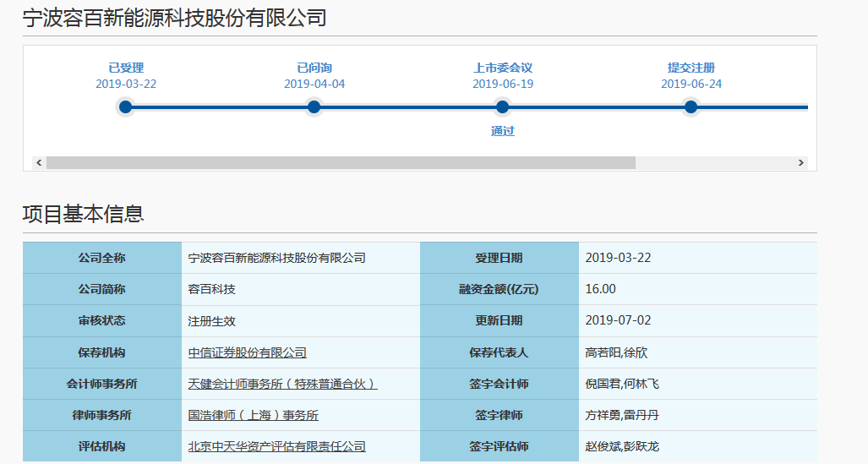Click the 公司全称 header cell
Image resolution: width=868 pixels, height=464 pixels.
102,258
